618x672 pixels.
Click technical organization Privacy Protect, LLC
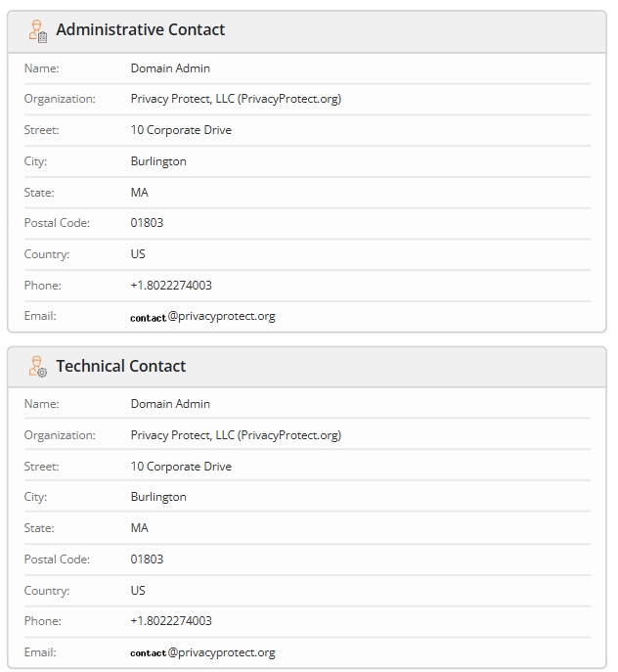click(236, 435)
